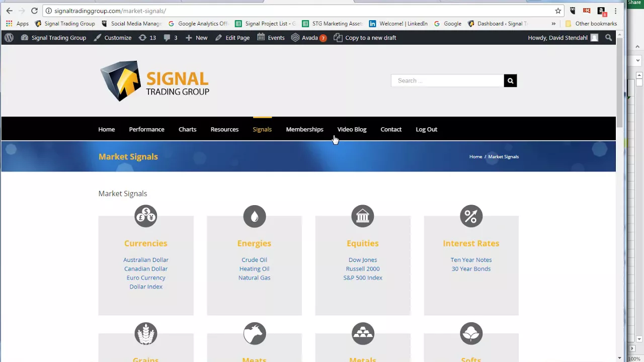Open the Heating Oil link
The width and height of the screenshot is (644, 362).
coord(254,268)
